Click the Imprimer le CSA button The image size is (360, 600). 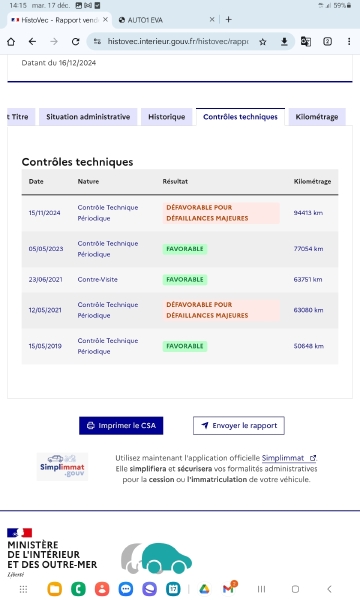[121, 426]
